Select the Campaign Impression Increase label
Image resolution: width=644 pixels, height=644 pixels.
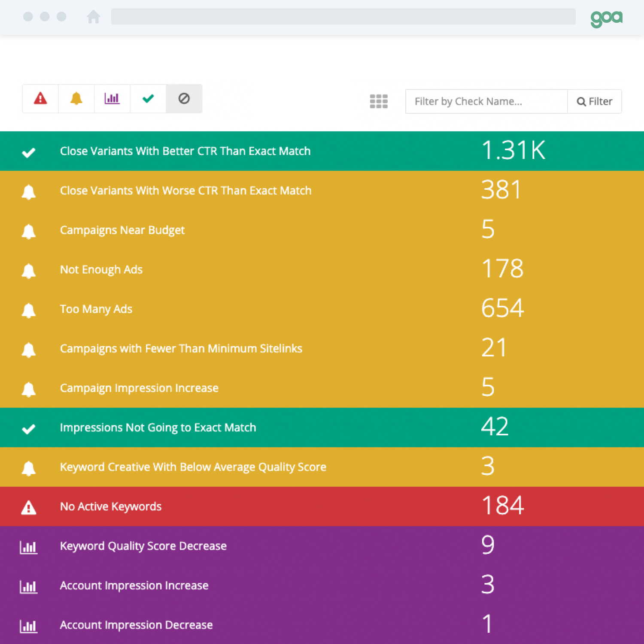point(140,389)
